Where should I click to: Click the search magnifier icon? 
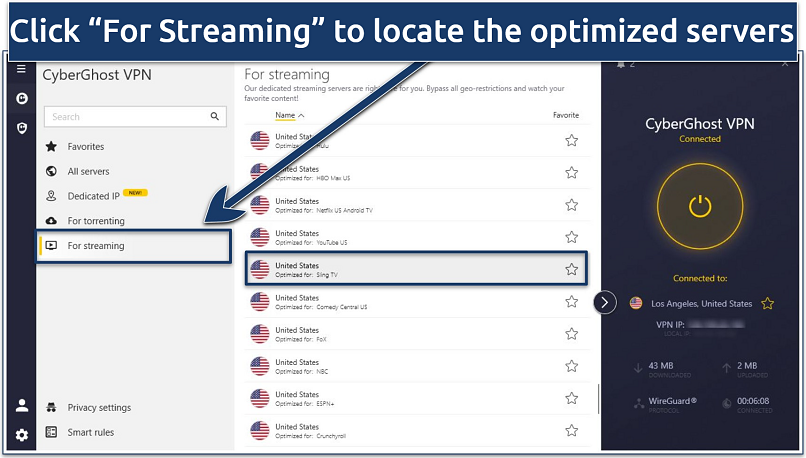point(215,117)
